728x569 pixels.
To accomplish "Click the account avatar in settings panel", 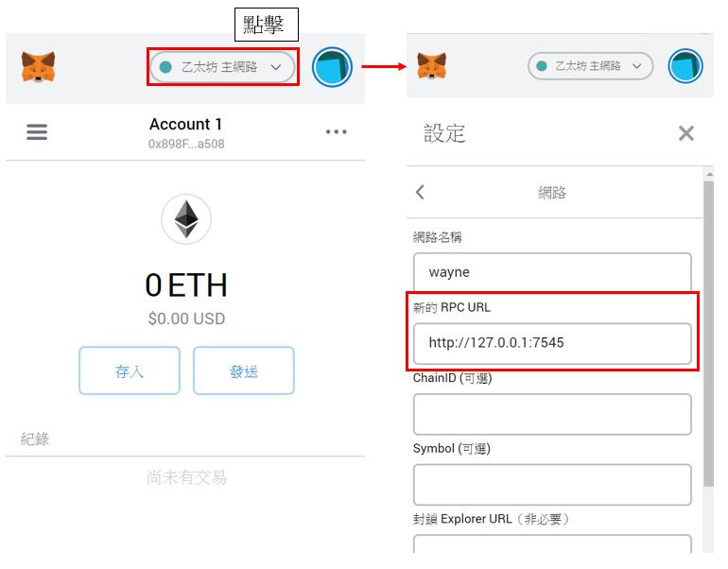I will pos(685,66).
